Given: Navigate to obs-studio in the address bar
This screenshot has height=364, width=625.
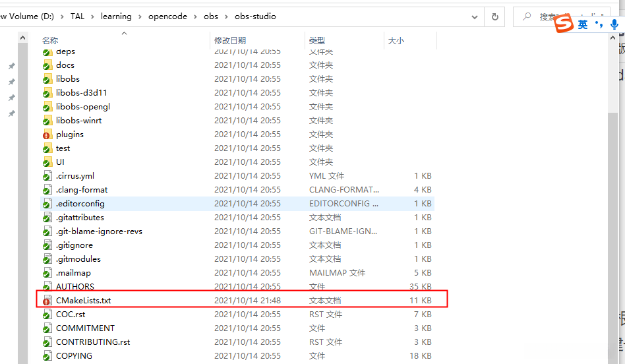Looking at the screenshot, I should (x=256, y=16).
